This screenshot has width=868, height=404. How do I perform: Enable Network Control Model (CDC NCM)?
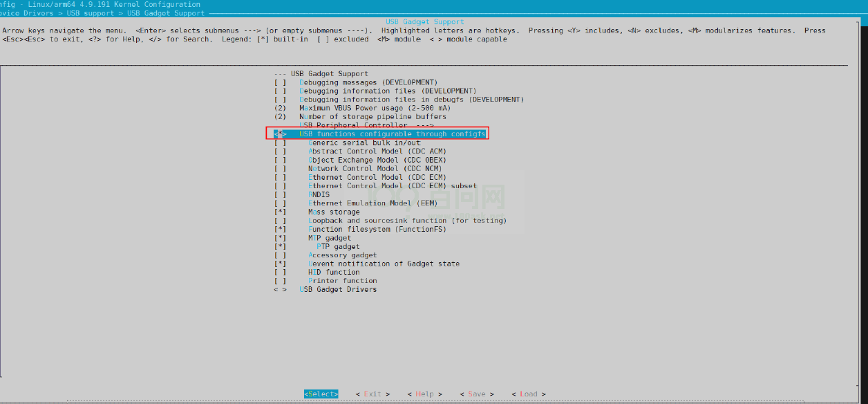point(358,169)
